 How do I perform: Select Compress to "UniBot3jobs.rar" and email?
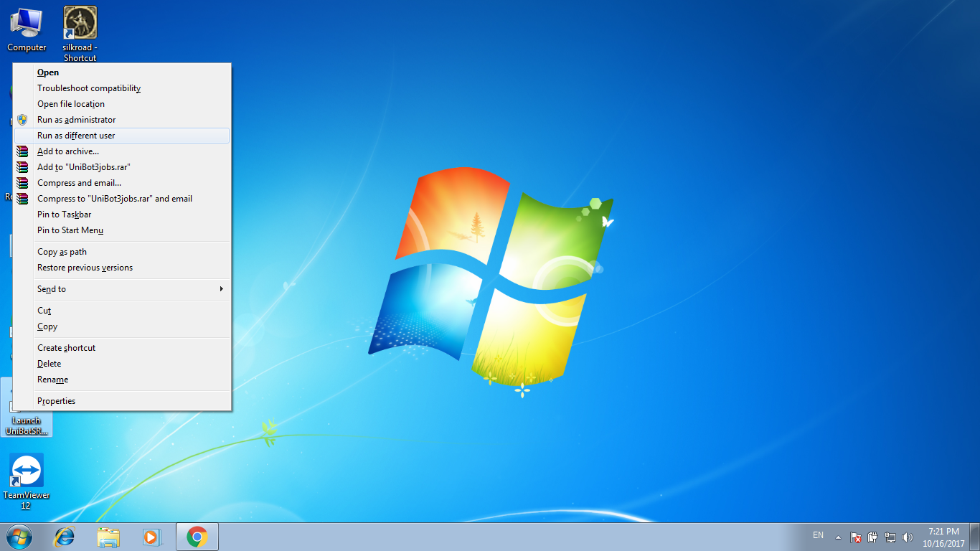122,199
